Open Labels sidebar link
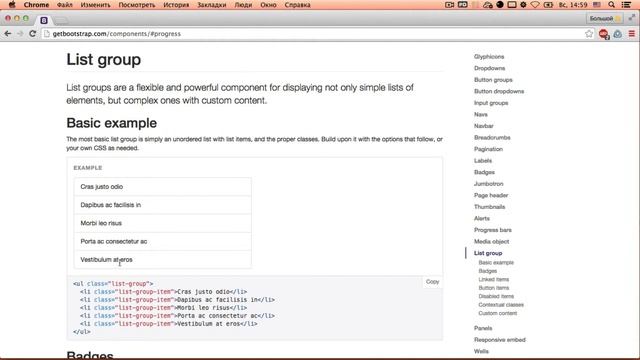 click(483, 161)
